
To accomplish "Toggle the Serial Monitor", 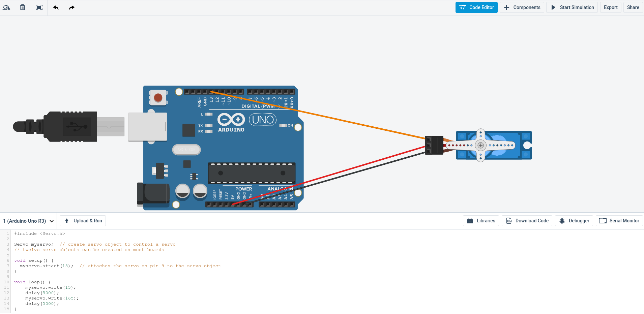I will coord(619,221).
